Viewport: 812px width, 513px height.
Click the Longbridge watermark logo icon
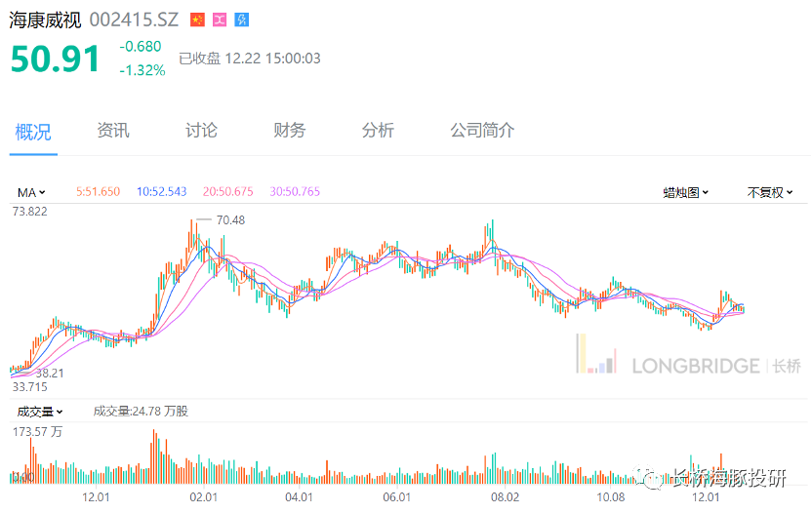[596, 354]
